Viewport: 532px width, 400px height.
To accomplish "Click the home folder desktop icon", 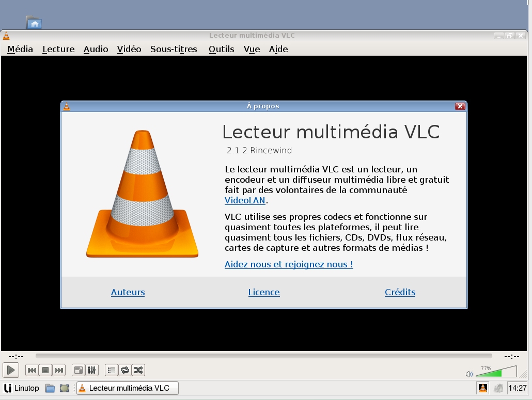I will click(x=34, y=22).
